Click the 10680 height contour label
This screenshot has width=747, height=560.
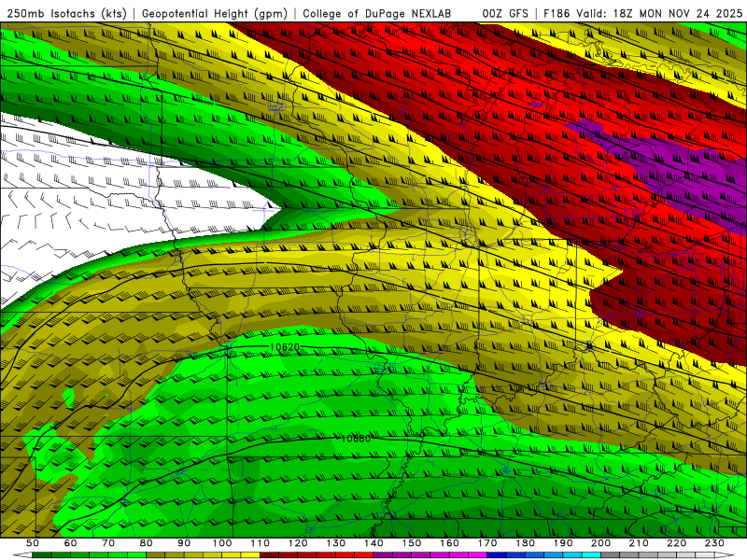click(x=356, y=438)
